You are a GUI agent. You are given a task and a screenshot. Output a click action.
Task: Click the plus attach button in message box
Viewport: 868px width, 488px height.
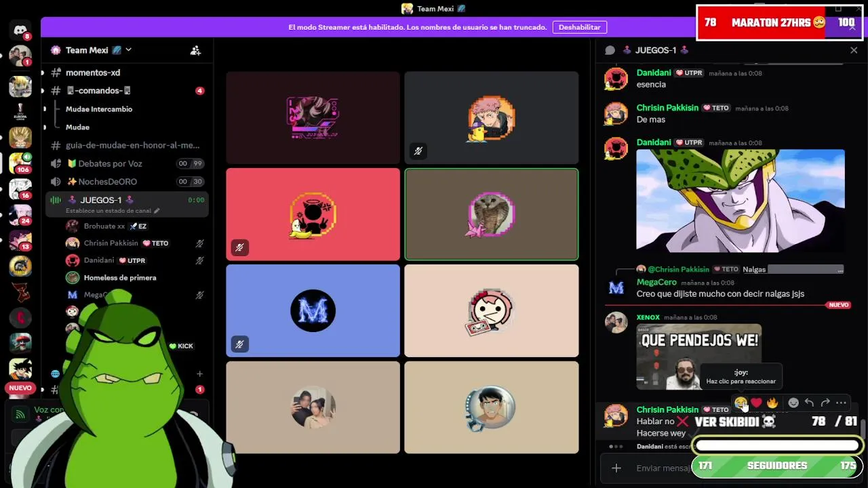[616, 468]
